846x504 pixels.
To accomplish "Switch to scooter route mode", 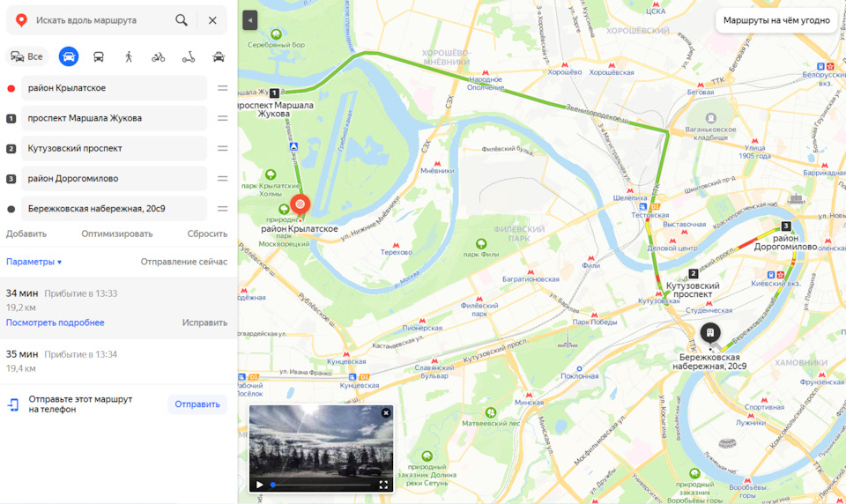I will [189, 56].
